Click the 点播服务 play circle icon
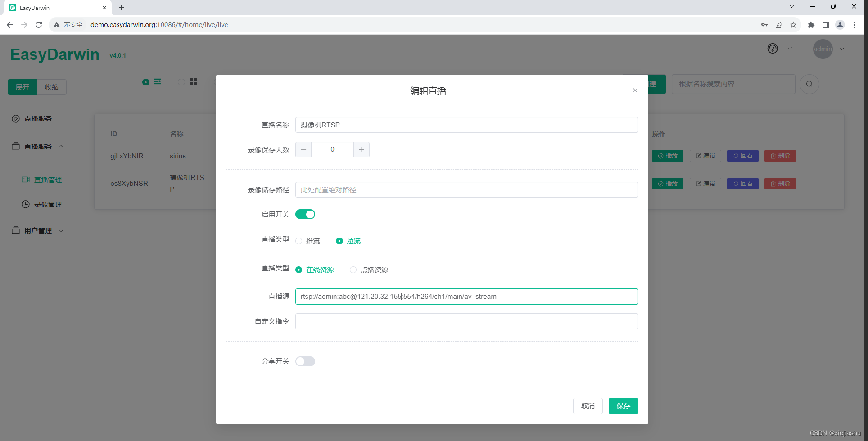868x441 pixels. 16,119
